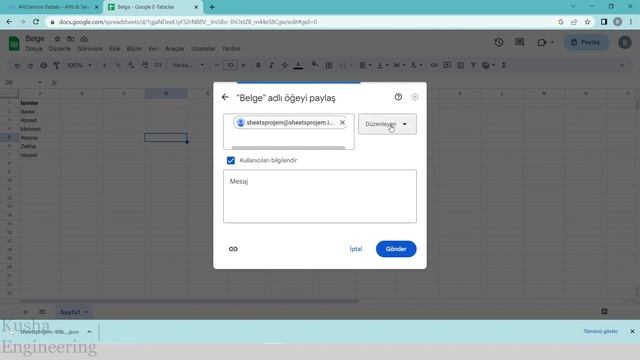Copy link icon in share dialog
This screenshot has width=640, height=360.
click(x=233, y=249)
